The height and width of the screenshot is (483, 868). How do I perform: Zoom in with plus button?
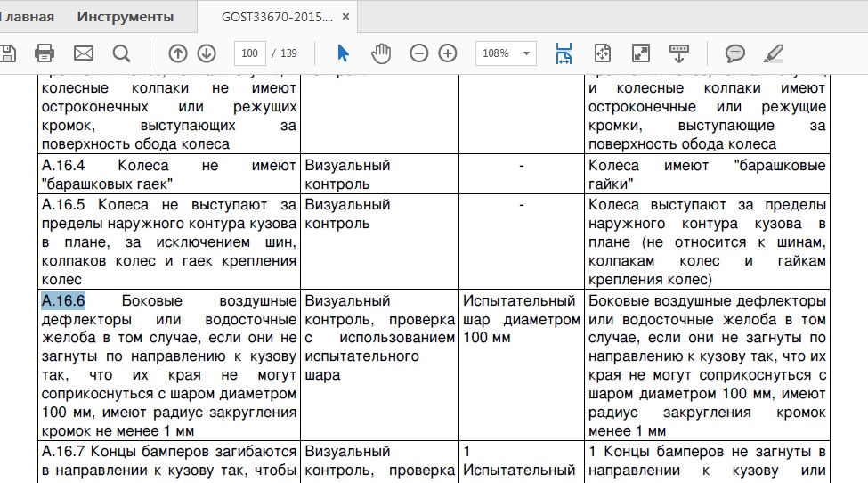point(448,53)
